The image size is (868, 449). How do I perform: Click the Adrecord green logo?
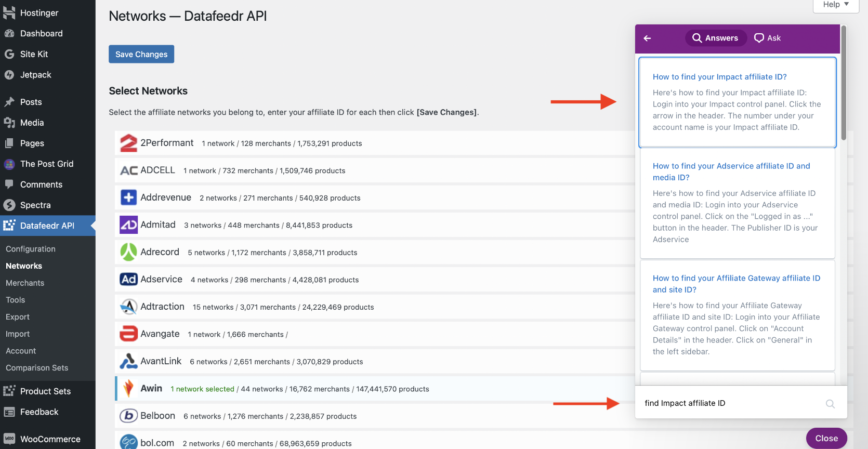click(128, 252)
